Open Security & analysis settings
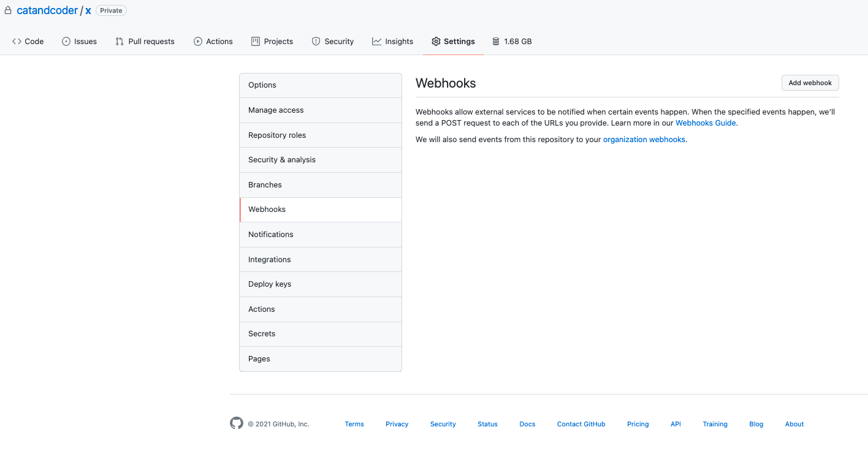The image size is (868, 457). point(282,160)
